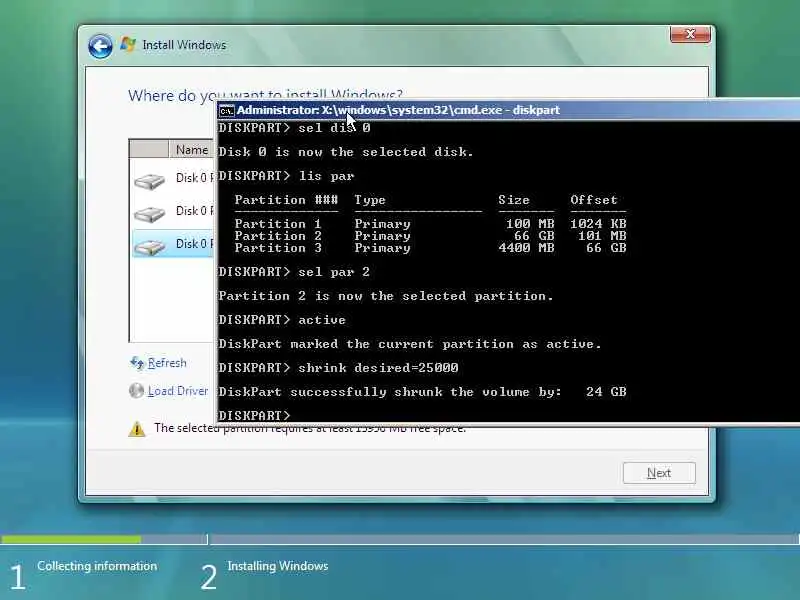Screen dimensions: 800x600
Task: Click the 'active' command line
Action: click(x=282, y=320)
